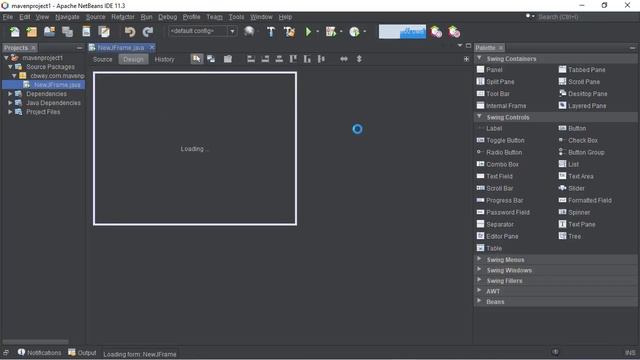The image size is (640, 360).
Task: Expand the Swing Windows palette category
Action: 480,270
